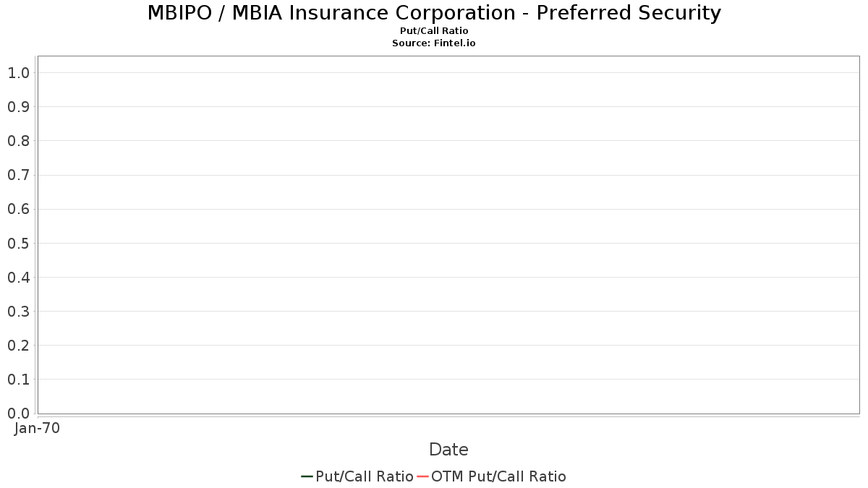Toggle the OTM Put/Call Ratio legend entry
Screen dimensions: 868x488
click(498, 476)
